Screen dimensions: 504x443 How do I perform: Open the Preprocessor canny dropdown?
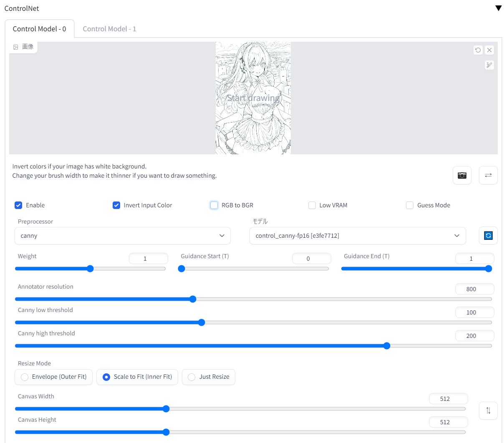(x=123, y=236)
